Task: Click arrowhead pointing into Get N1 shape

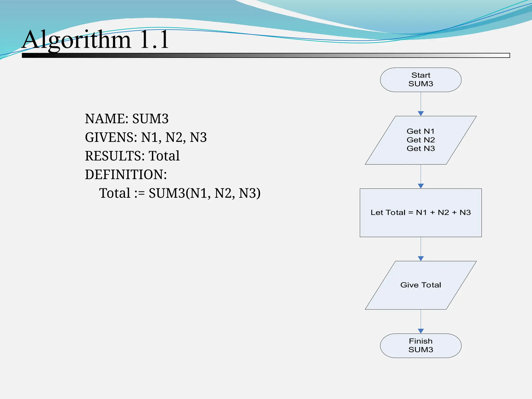Action: (421, 114)
